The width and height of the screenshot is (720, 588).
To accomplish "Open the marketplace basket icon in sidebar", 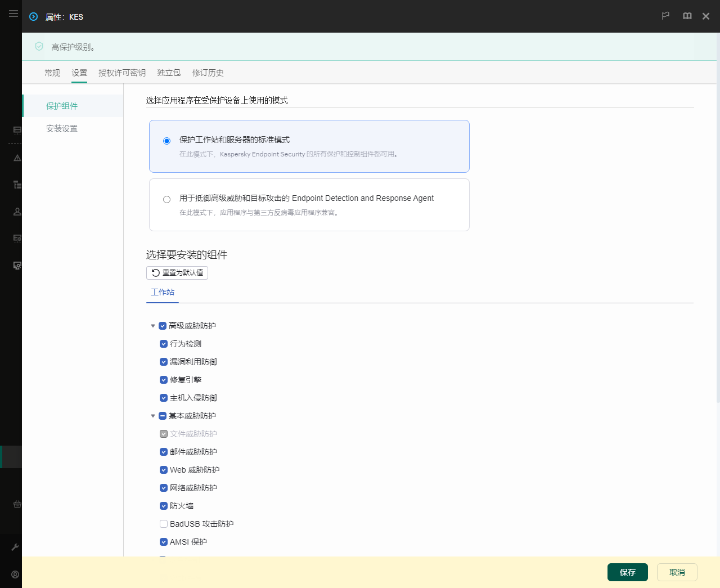I will (x=17, y=504).
